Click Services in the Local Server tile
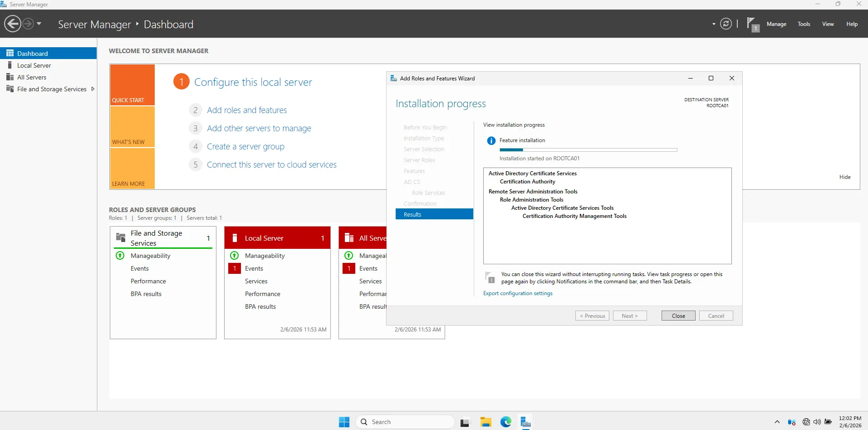This screenshot has height=430, width=868. click(256, 281)
